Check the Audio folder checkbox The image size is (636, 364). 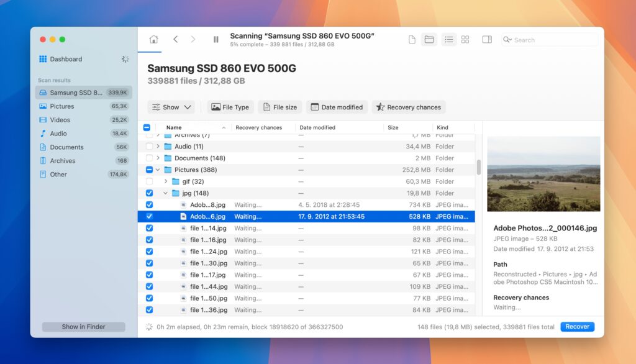(x=148, y=146)
